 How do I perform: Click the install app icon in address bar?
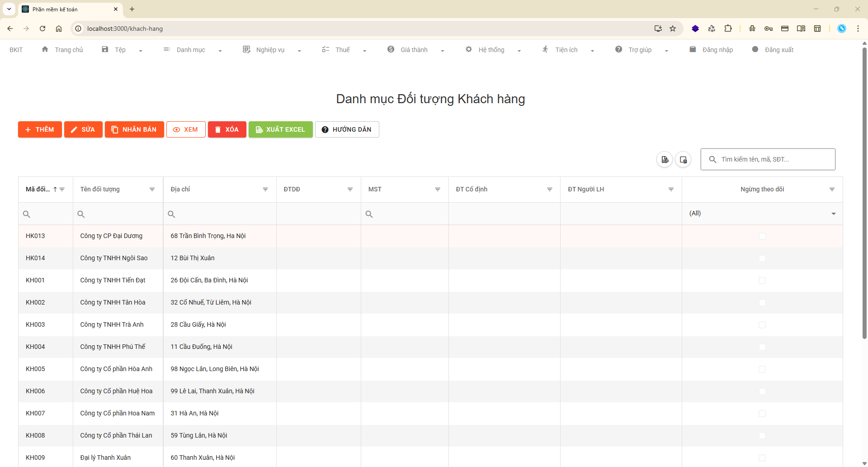(x=658, y=29)
